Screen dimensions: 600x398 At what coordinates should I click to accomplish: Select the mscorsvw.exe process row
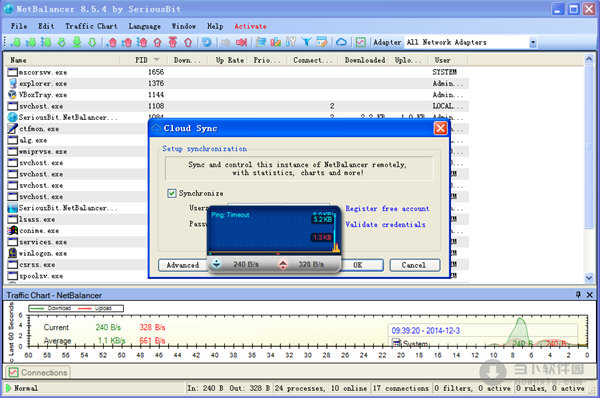click(237, 72)
